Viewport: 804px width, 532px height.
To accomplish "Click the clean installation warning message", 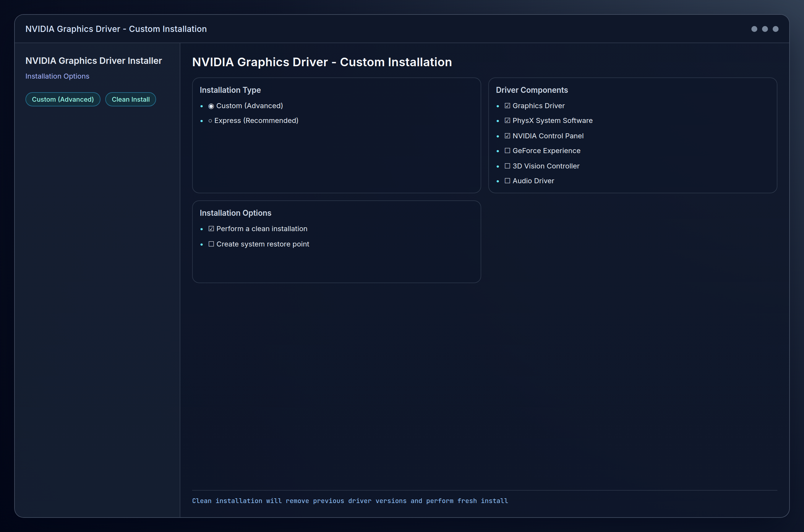I will point(350,500).
